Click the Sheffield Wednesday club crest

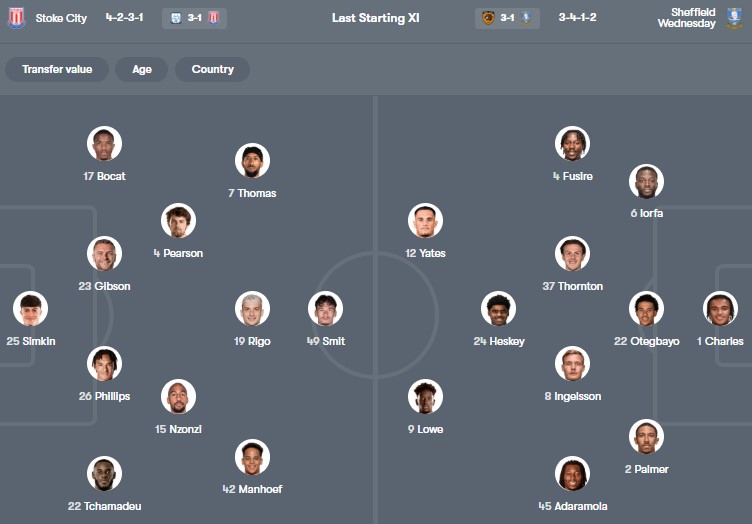pos(735,18)
